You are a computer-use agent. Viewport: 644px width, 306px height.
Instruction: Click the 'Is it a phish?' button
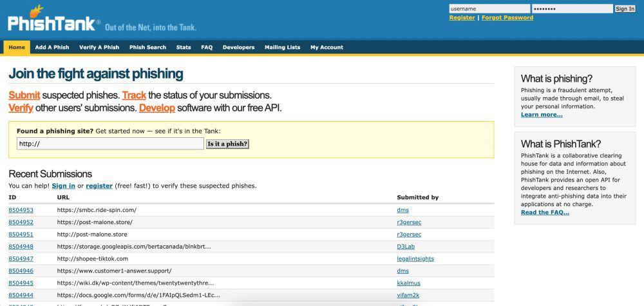click(x=227, y=144)
